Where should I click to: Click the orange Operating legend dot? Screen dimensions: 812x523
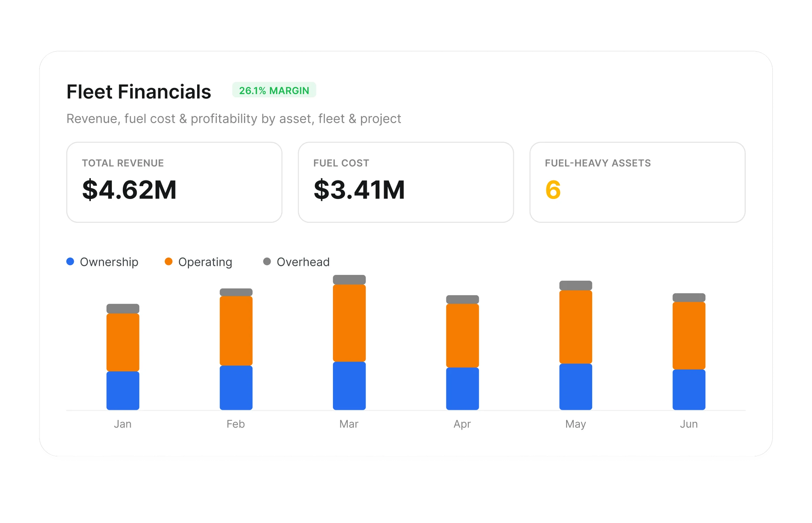[x=169, y=261]
